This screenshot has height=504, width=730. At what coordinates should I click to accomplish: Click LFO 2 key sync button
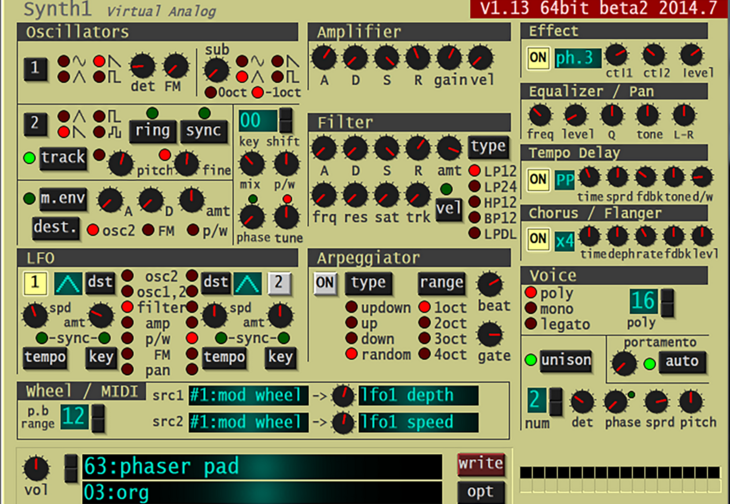coord(280,358)
